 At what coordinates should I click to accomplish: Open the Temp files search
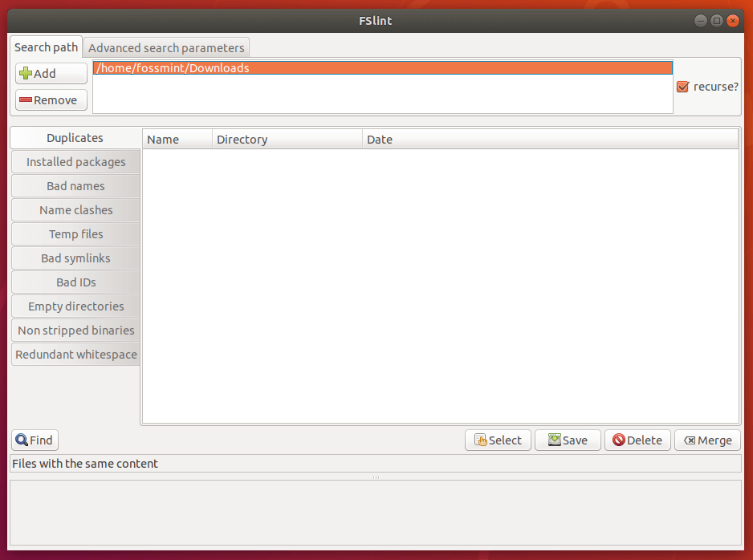click(75, 233)
